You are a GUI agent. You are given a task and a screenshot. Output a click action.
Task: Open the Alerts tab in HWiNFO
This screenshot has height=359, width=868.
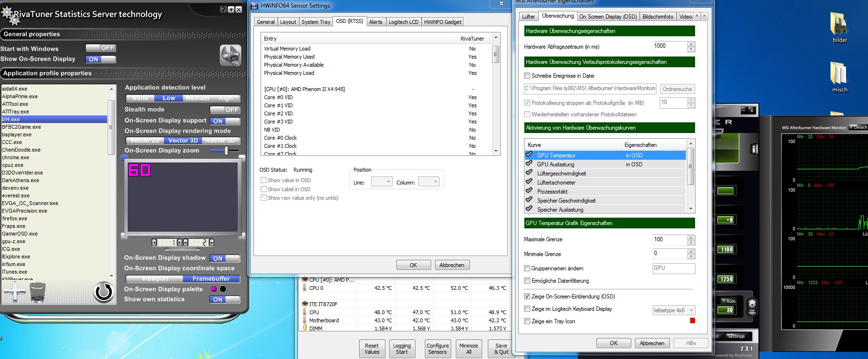tap(375, 22)
